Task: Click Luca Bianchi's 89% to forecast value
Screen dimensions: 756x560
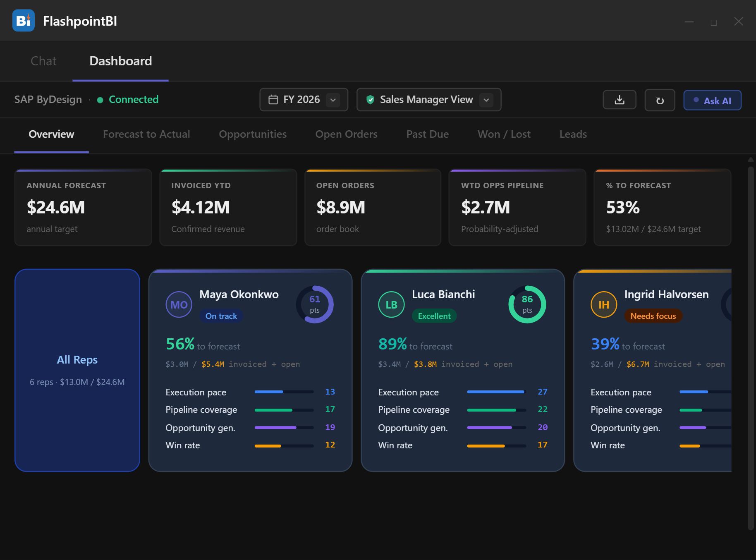Action: (x=392, y=344)
